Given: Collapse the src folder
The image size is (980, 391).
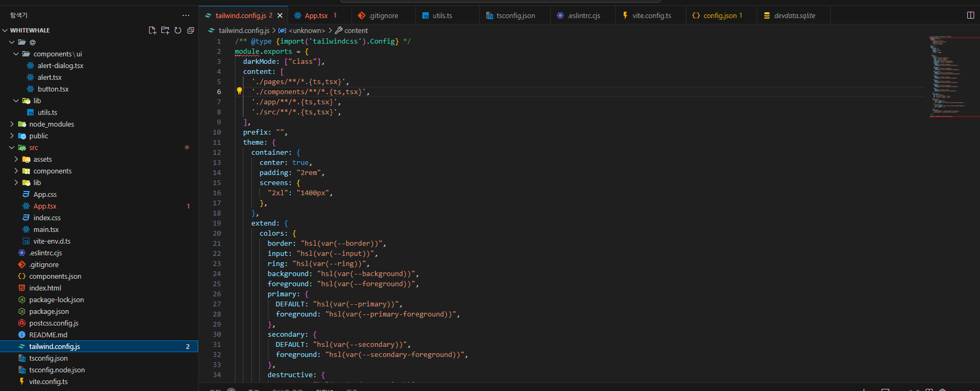Looking at the screenshot, I should tap(12, 147).
